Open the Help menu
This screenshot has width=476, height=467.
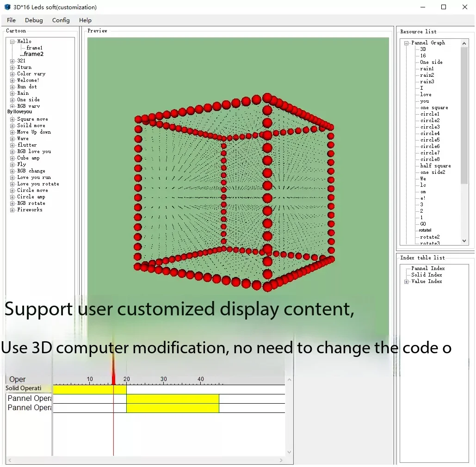[85, 20]
